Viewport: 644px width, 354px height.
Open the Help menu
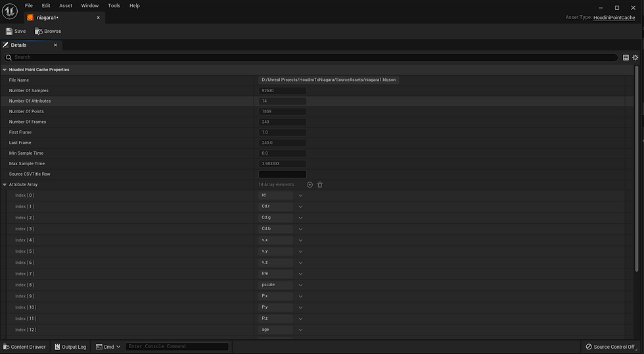pos(135,6)
